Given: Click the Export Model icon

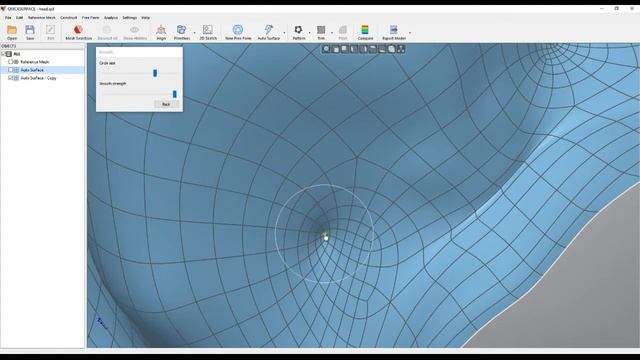Looking at the screenshot, I should tap(393, 30).
